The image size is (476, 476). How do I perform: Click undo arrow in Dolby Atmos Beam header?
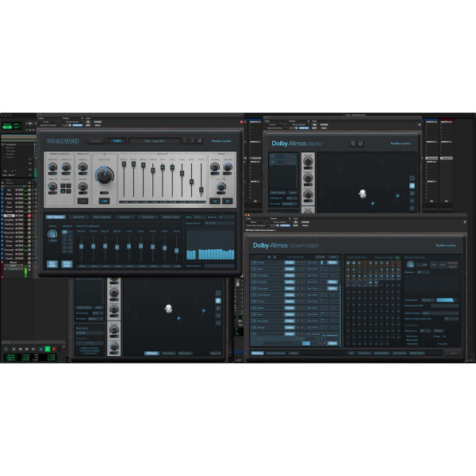(353, 144)
